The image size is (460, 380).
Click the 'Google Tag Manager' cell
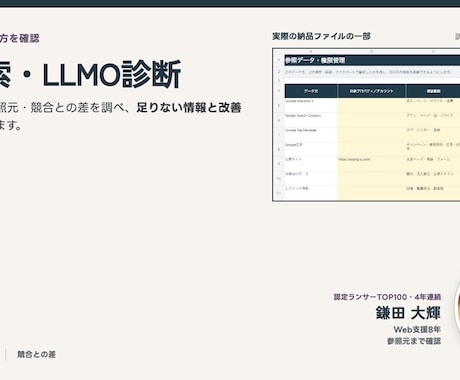[x=311, y=134]
